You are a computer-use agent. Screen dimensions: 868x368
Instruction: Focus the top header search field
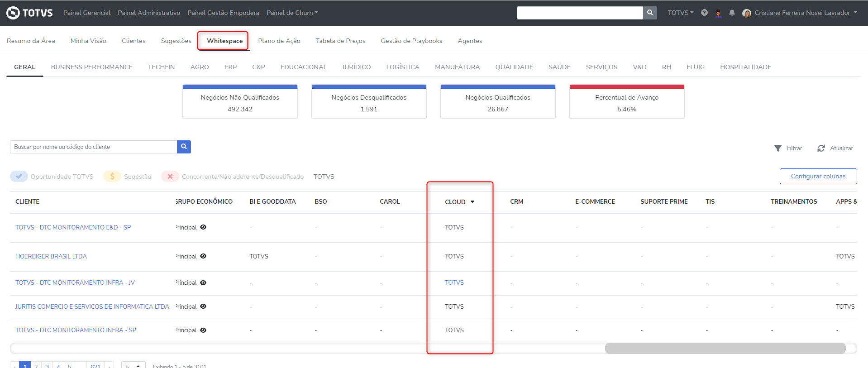(580, 13)
